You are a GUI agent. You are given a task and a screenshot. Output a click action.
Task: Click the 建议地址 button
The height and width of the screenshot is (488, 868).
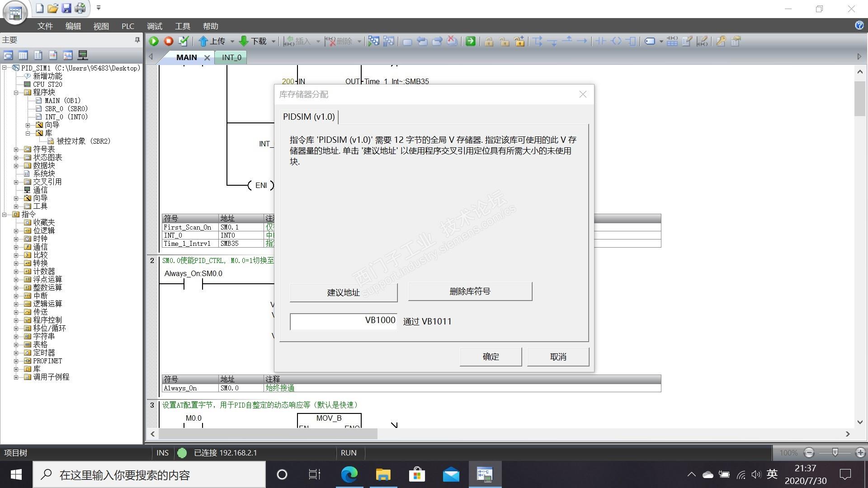[344, 292]
